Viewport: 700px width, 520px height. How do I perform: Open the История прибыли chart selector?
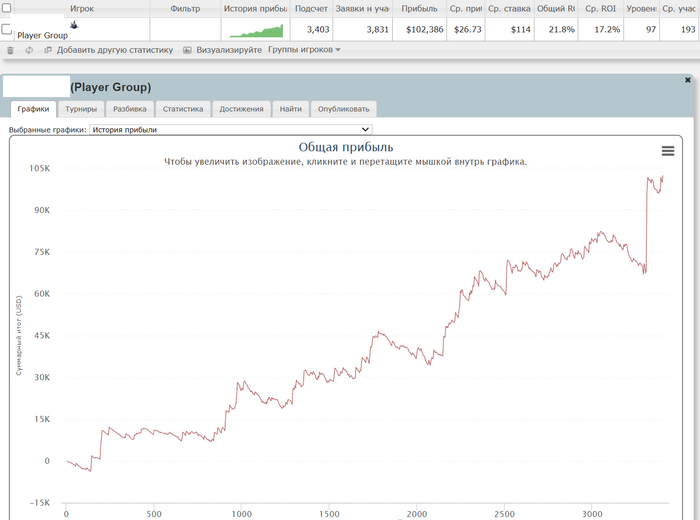tap(231, 129)
